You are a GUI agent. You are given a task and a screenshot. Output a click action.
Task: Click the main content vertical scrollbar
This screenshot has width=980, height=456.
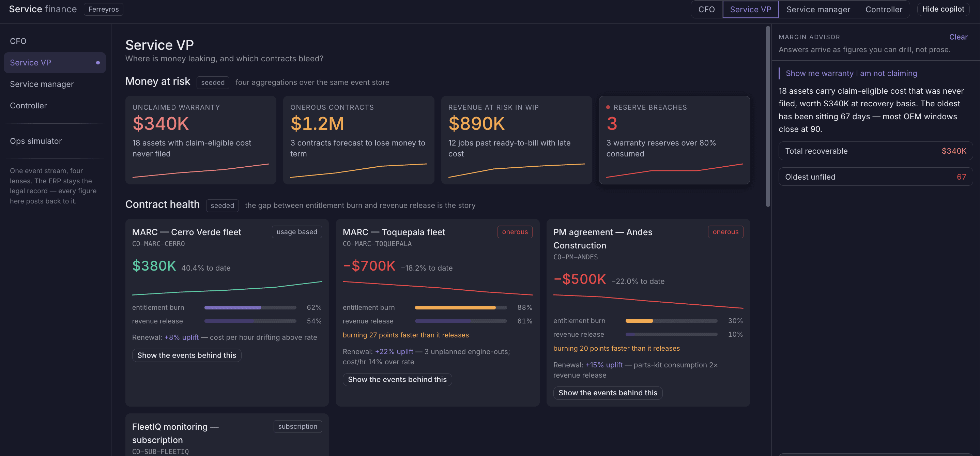click(x=768, y=117)
